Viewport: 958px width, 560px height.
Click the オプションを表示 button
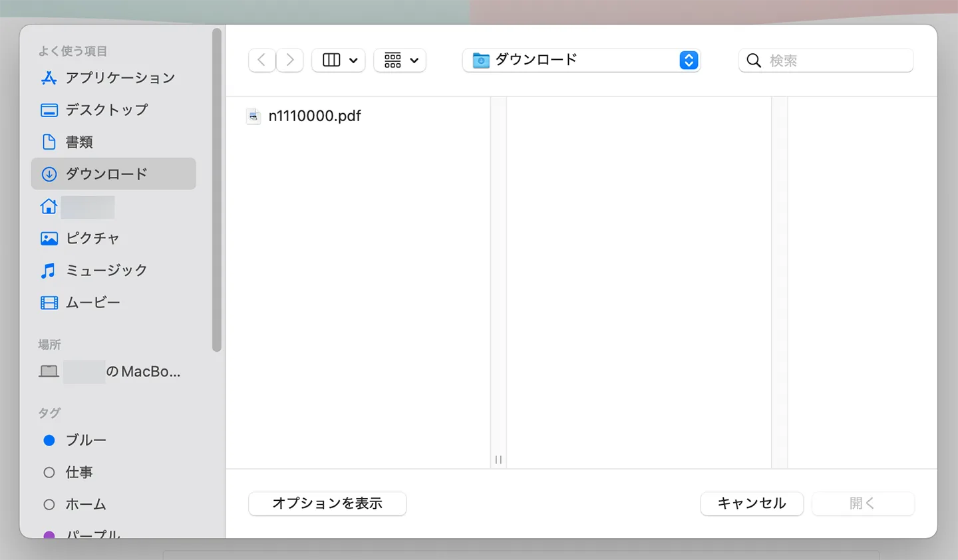point(327,503)
